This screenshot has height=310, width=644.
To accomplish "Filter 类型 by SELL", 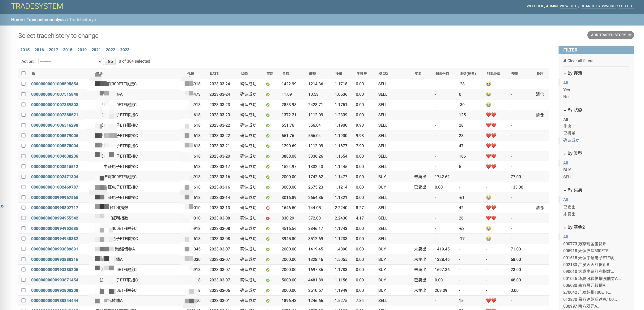I will coord(568,177).
